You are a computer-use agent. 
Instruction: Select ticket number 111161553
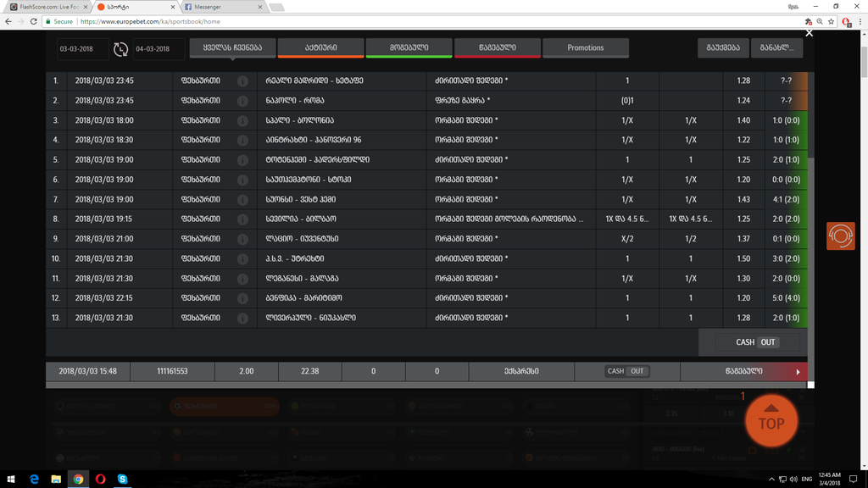[172, 371]
